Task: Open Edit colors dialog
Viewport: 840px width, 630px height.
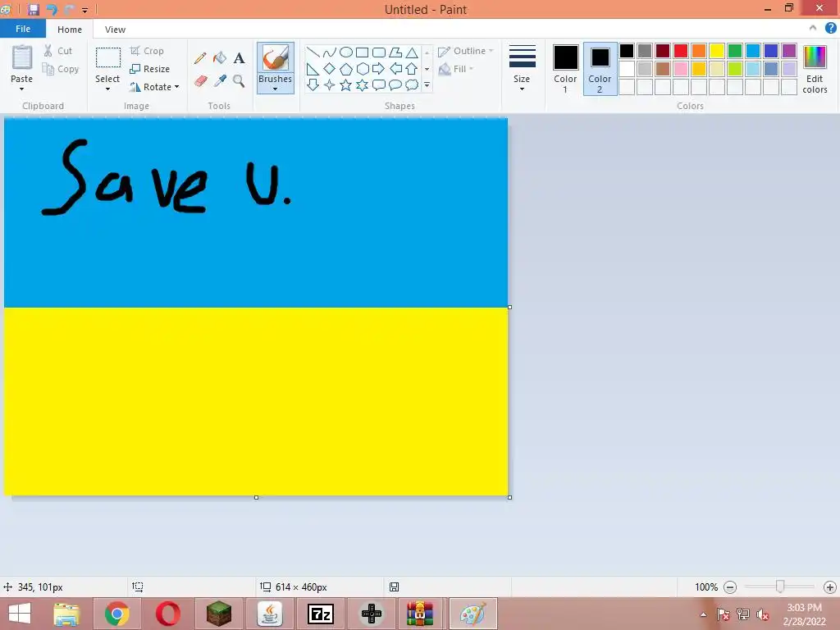Action: [815, 70]
